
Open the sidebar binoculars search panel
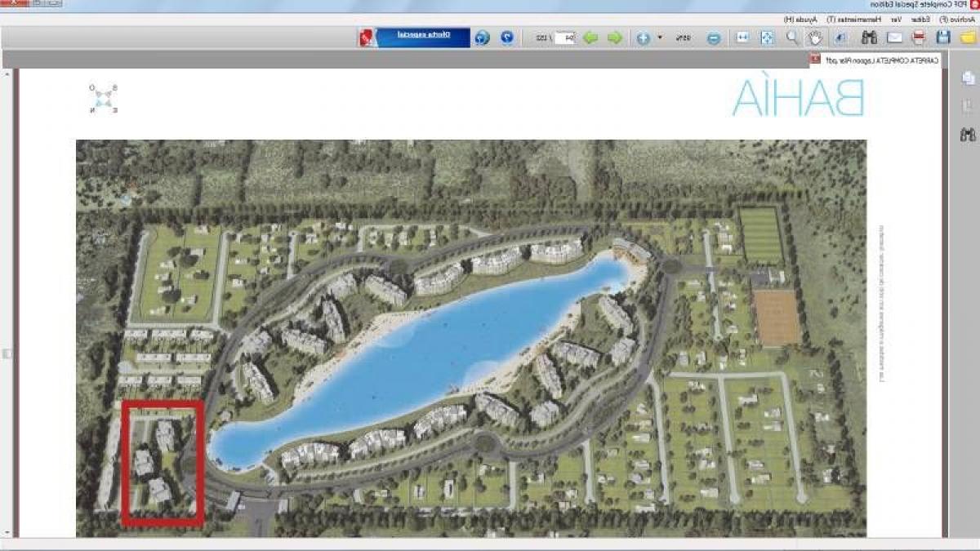click(969, 135)
